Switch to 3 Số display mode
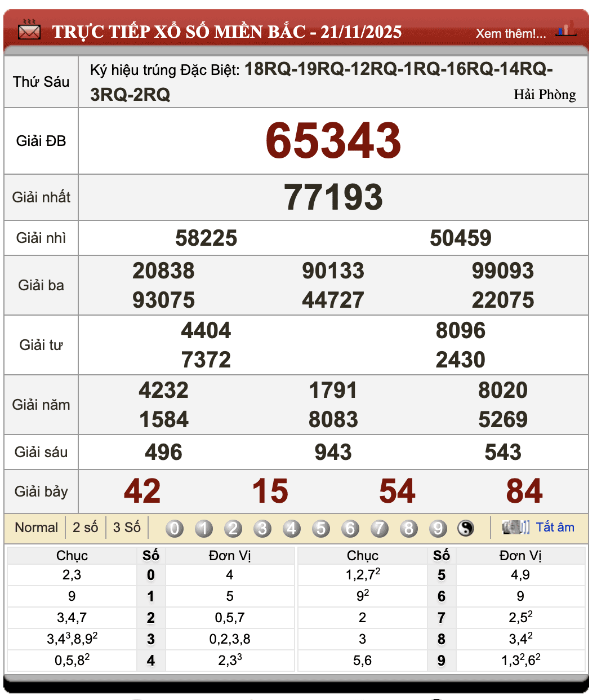597x700 pixels. pos(127,528)
